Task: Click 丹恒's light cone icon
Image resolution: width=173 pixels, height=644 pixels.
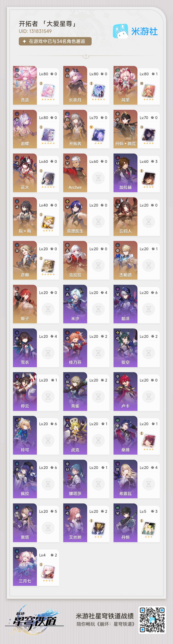Action: 149,528
